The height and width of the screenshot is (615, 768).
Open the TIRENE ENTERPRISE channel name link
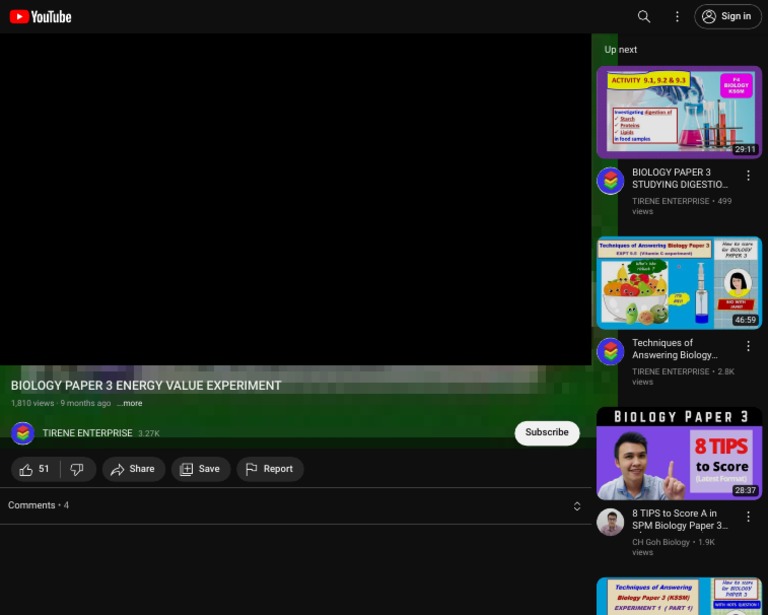(x=87, y=433)
